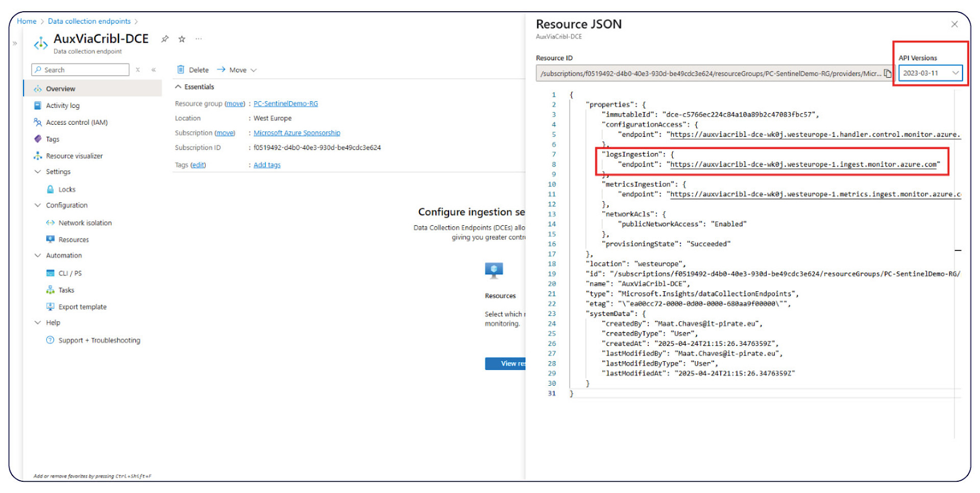The height and width of the screenshot is (493, 980).
Task: Open Activity log from the sidebar
Action: 62,106
